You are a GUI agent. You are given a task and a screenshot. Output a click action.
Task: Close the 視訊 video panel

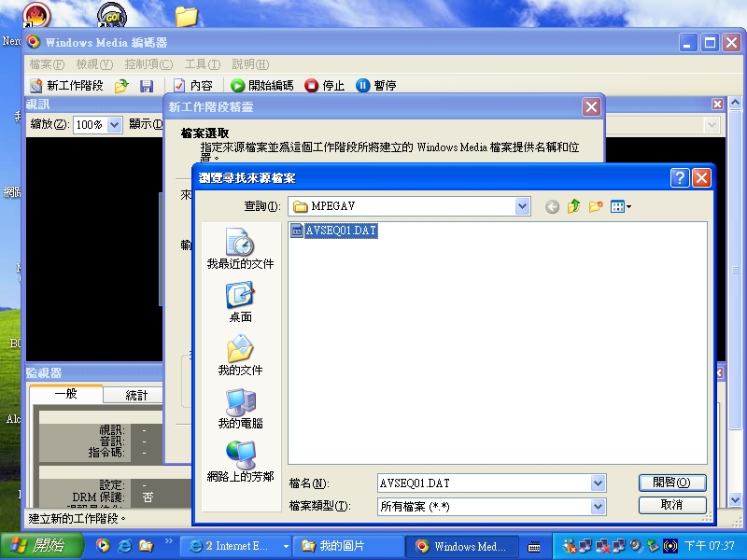tap(717, 105)
